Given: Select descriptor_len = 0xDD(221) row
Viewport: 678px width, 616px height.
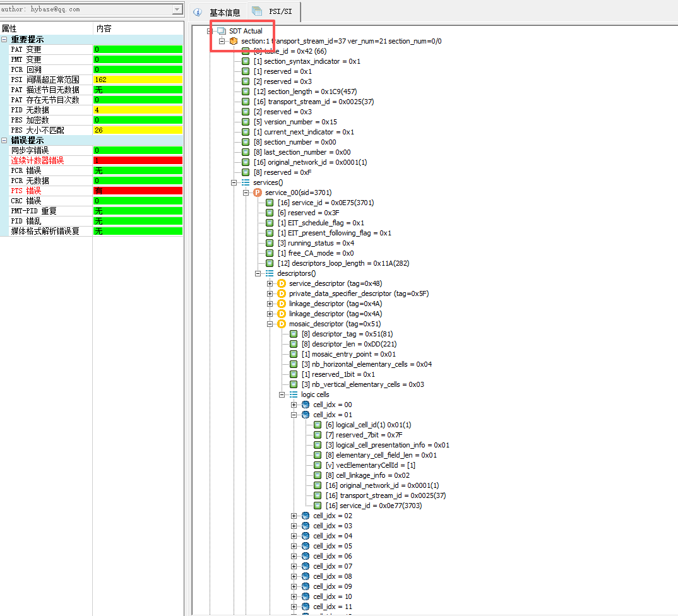Looking at the screenshot, I should pyautogui.click(x=349, y=344).
